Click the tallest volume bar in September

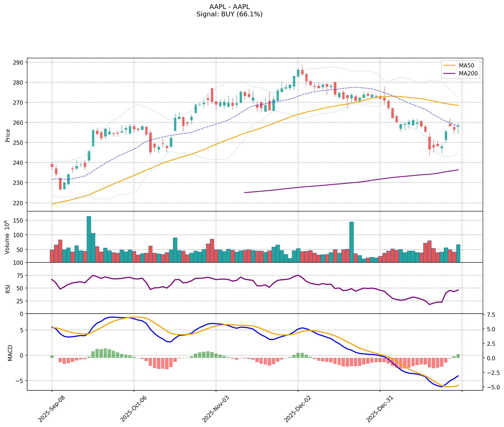89,239
